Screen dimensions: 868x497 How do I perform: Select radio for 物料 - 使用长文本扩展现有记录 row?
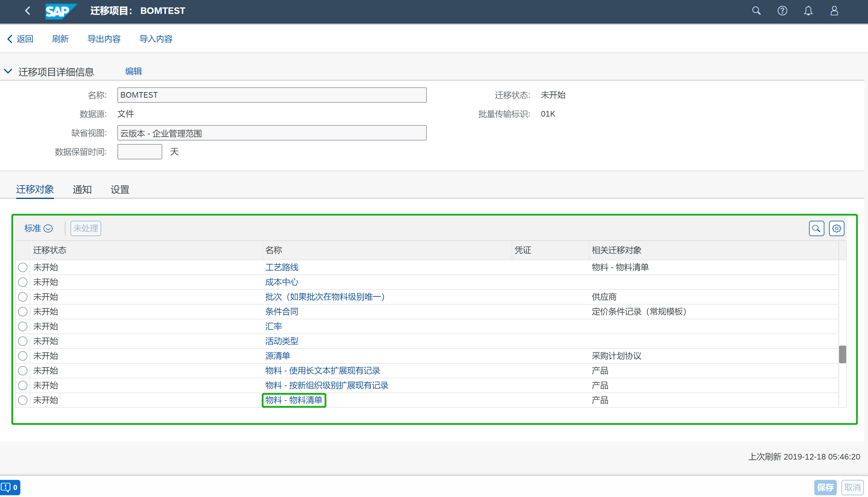(x=22, y=371)
